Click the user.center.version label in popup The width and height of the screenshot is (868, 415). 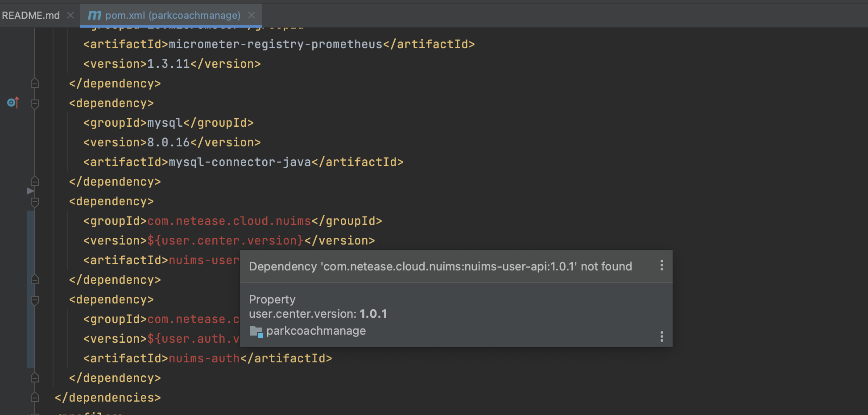[x=303, y=314]
